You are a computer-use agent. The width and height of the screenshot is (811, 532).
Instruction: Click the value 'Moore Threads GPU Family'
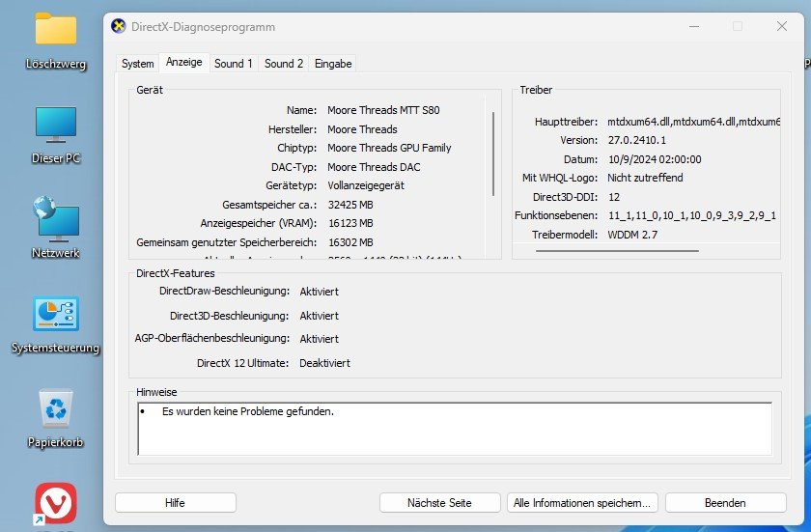click(x=389, y=148)
